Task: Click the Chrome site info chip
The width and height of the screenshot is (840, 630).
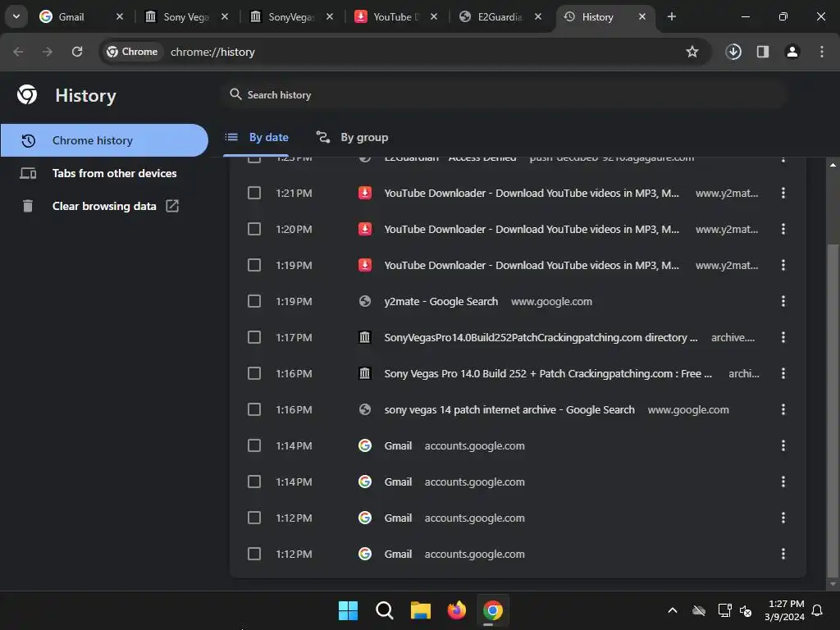Action: [x=132, y=52]
